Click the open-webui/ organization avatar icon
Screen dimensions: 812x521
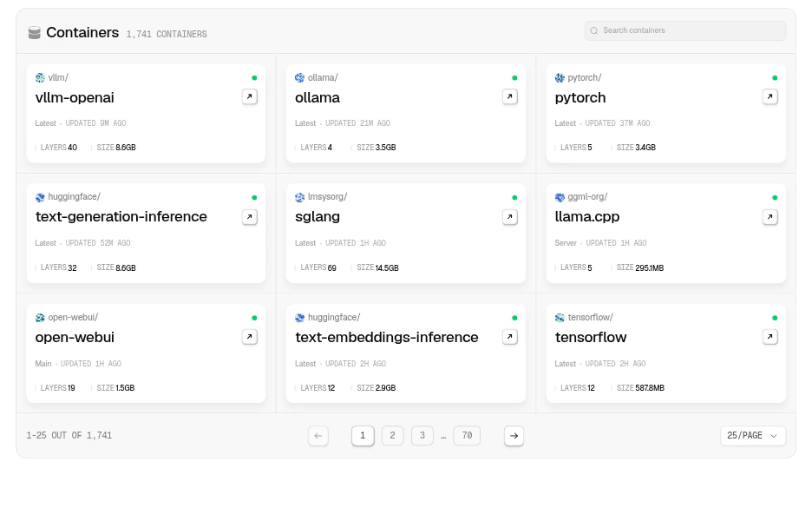(x=40, y=318)
